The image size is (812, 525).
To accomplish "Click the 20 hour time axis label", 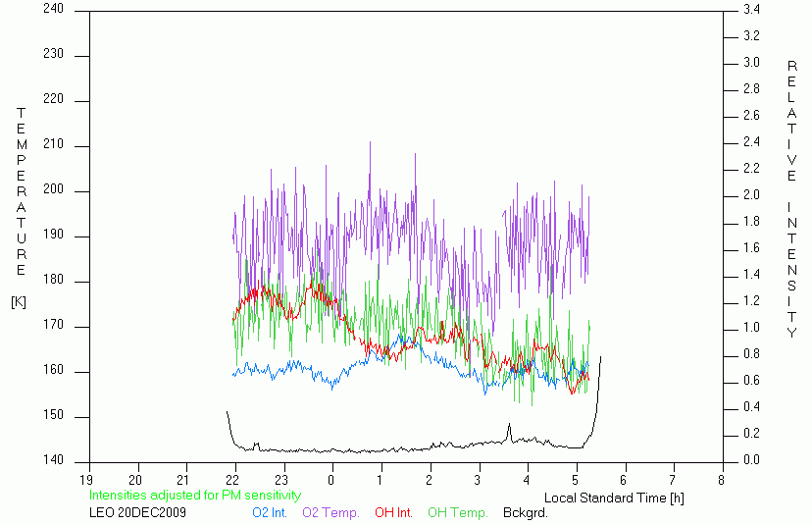I will point(134,481).
